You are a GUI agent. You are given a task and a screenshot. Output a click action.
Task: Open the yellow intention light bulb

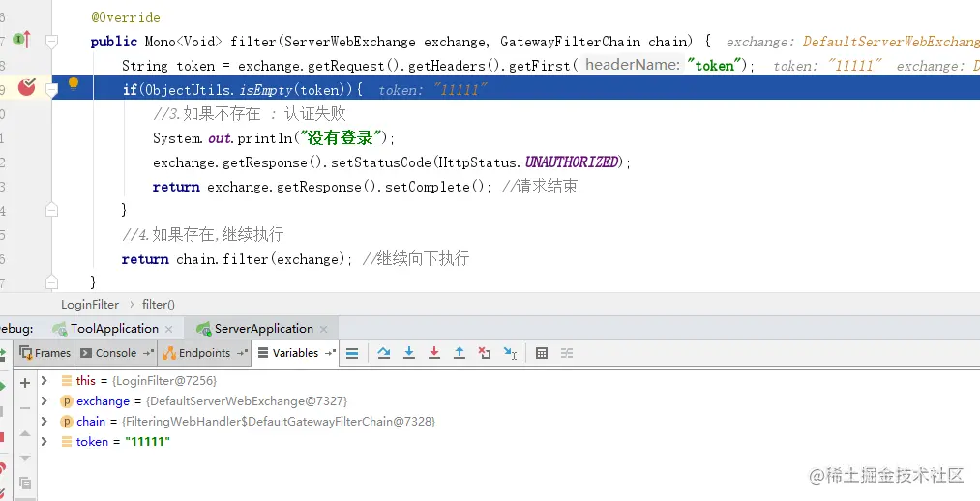tap(74, 84)
